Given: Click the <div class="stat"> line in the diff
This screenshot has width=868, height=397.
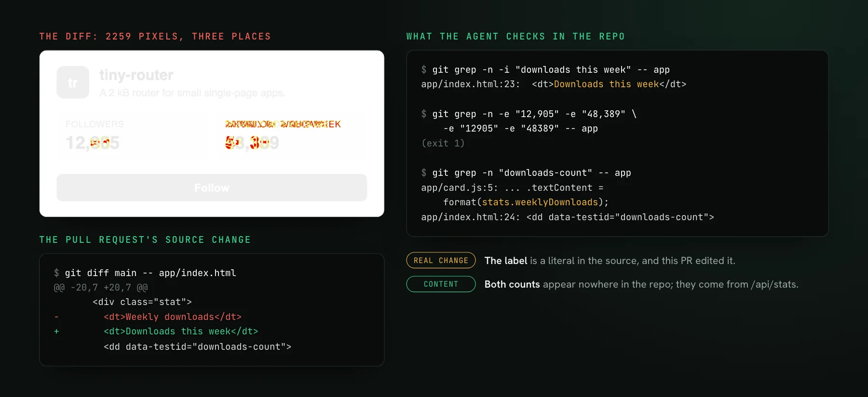Looking at the screenshot, I should coord(142,302).
